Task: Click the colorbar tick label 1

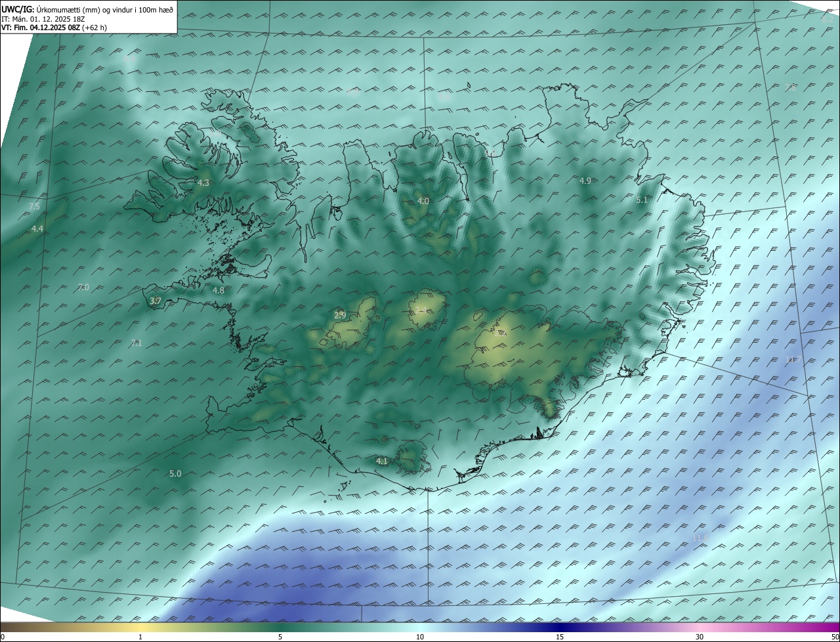Action: [x=140, y=637]
